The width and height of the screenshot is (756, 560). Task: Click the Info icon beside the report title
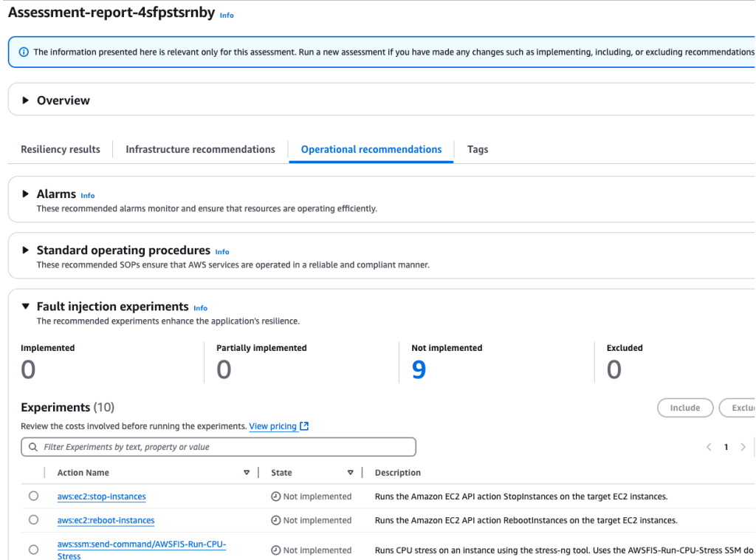(227, 15)
